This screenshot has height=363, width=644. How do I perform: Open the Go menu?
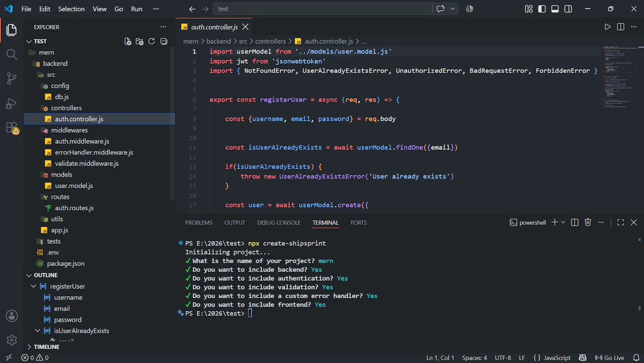click(x=119, y=9)
